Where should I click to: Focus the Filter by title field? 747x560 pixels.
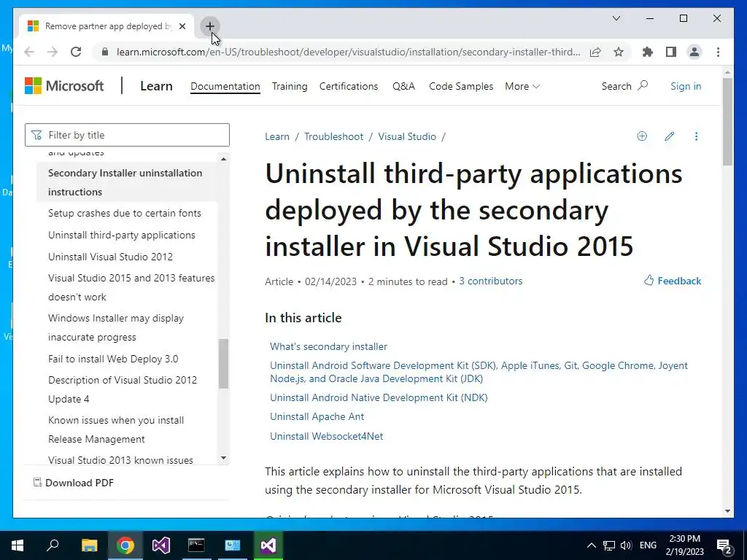[x=127, y=135]
